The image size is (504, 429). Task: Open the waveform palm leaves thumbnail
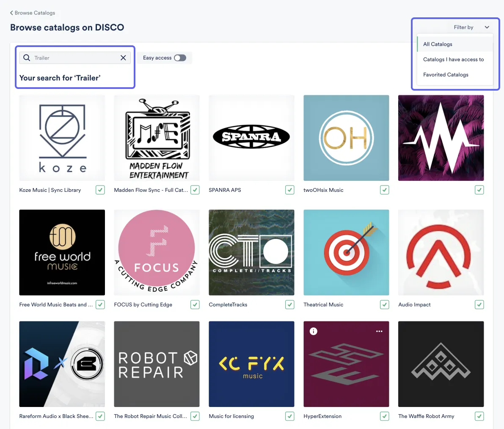click(441, 138)
